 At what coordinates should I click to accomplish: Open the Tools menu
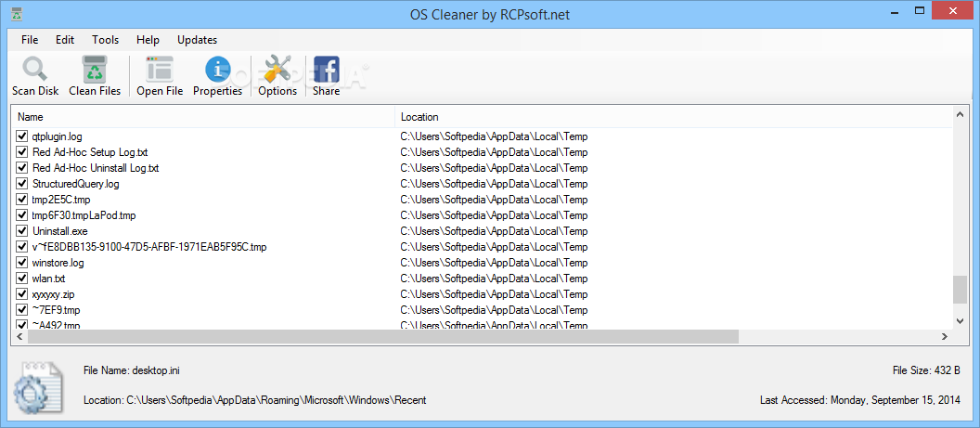(x=105, y=40)
